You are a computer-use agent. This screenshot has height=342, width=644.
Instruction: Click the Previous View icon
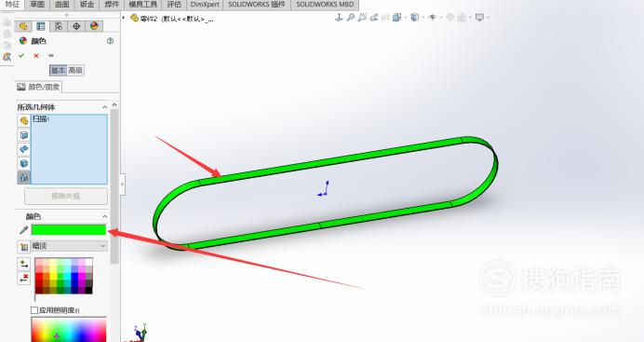tap(374, 18)
